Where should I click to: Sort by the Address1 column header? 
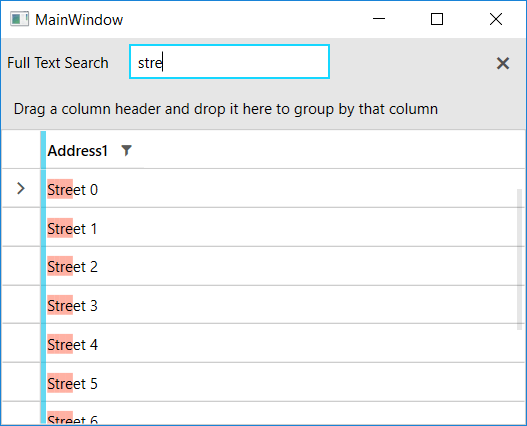78,151
